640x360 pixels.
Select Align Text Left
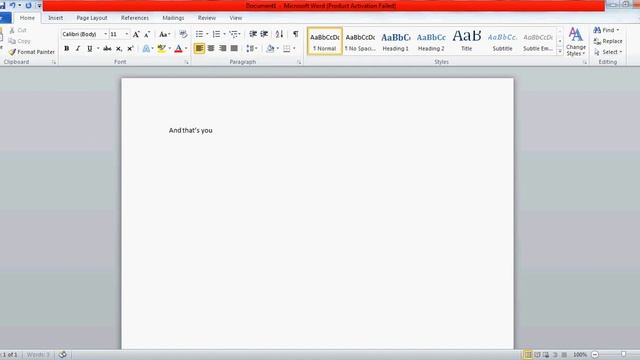coord(199,49)
